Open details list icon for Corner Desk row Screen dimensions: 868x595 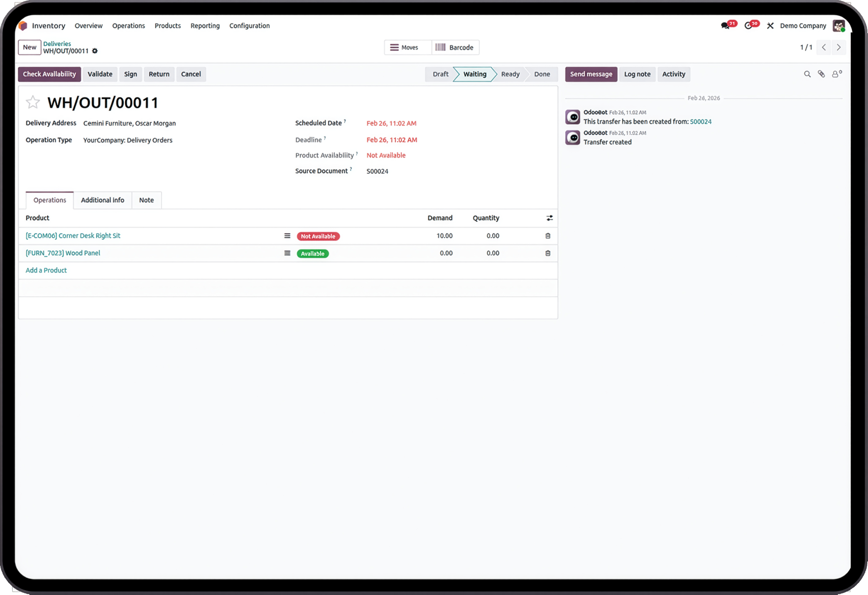[287, 236]
